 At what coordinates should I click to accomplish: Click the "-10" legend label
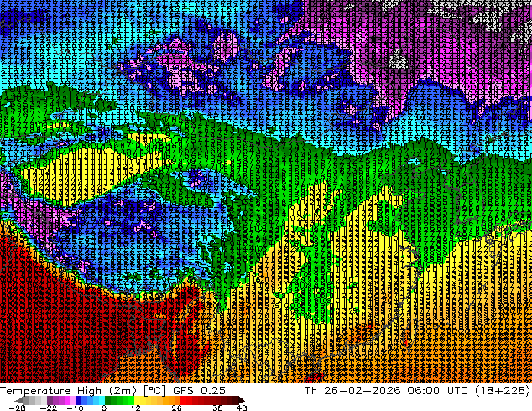tap(75, 408)
